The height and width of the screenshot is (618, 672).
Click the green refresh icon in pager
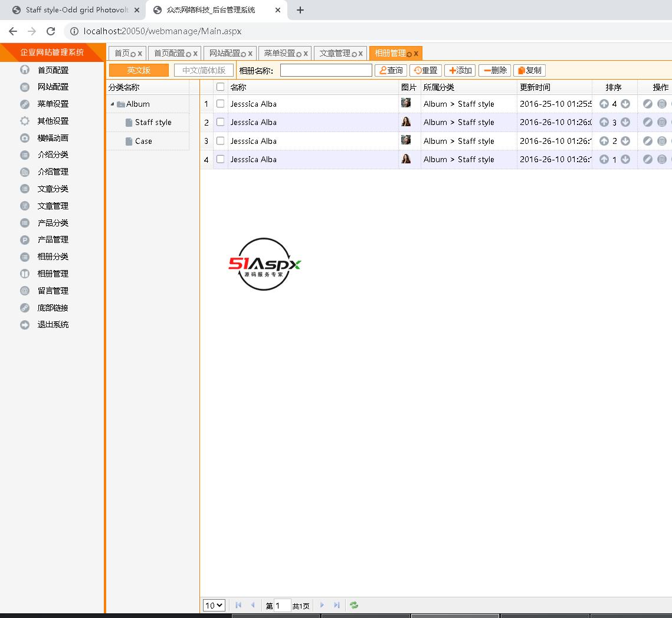coord(354,605)
